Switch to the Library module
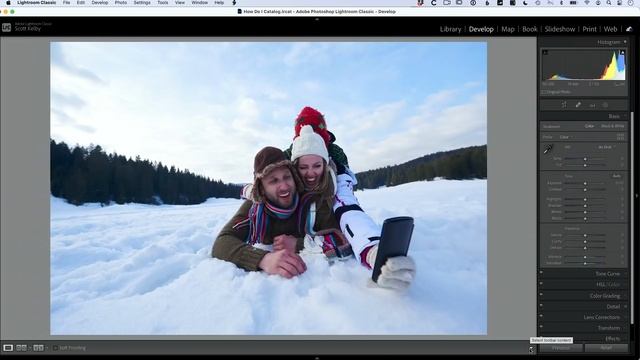This screenshot has width=640, height=360. pos(450,29)
